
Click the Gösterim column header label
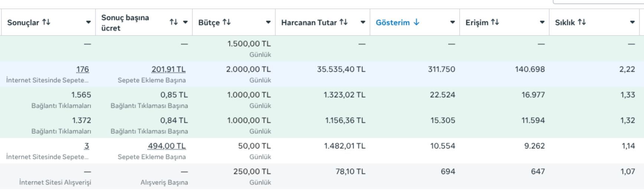tap(393, 23)
